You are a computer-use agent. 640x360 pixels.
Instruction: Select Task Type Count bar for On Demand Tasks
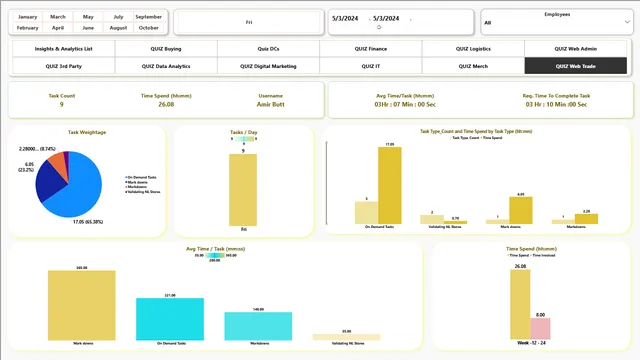[x=366, y=213]
